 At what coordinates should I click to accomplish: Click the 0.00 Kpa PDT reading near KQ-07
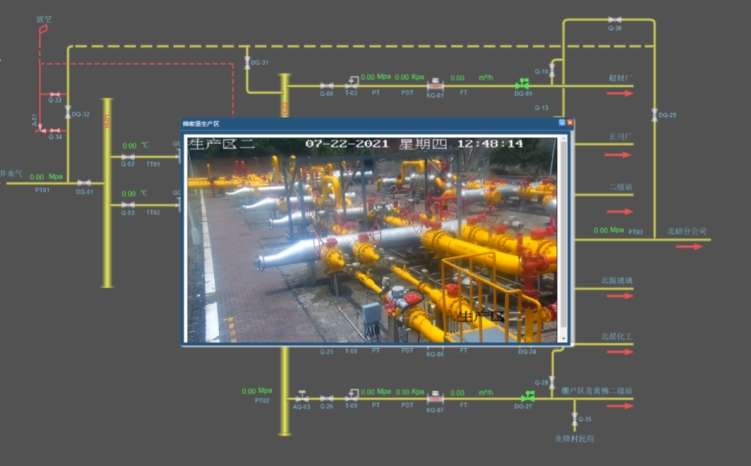point(410,392)
